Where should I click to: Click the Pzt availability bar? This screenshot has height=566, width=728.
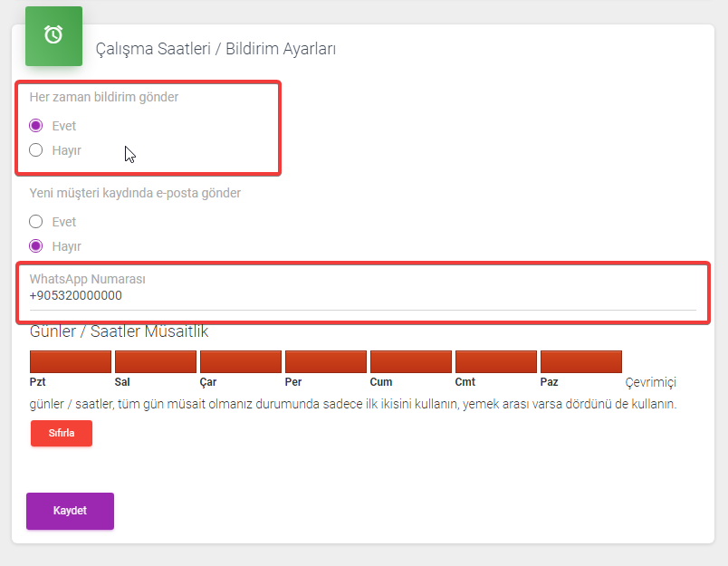tap(71, 361)
